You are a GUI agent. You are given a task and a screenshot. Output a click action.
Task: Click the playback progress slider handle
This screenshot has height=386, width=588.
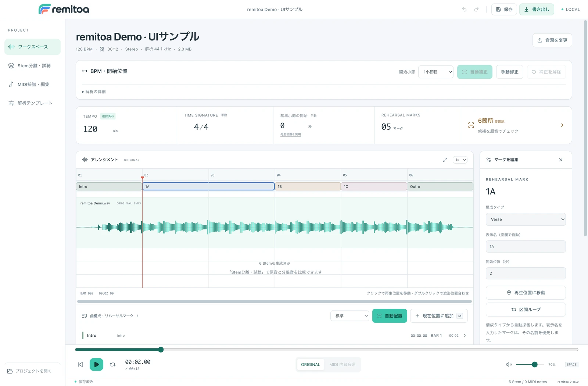(x=161, y=350)
